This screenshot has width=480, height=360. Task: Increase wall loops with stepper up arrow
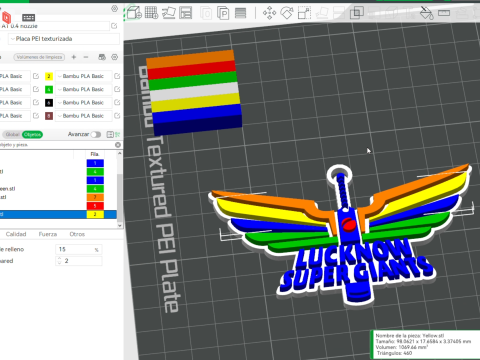[x=59, y=258]
